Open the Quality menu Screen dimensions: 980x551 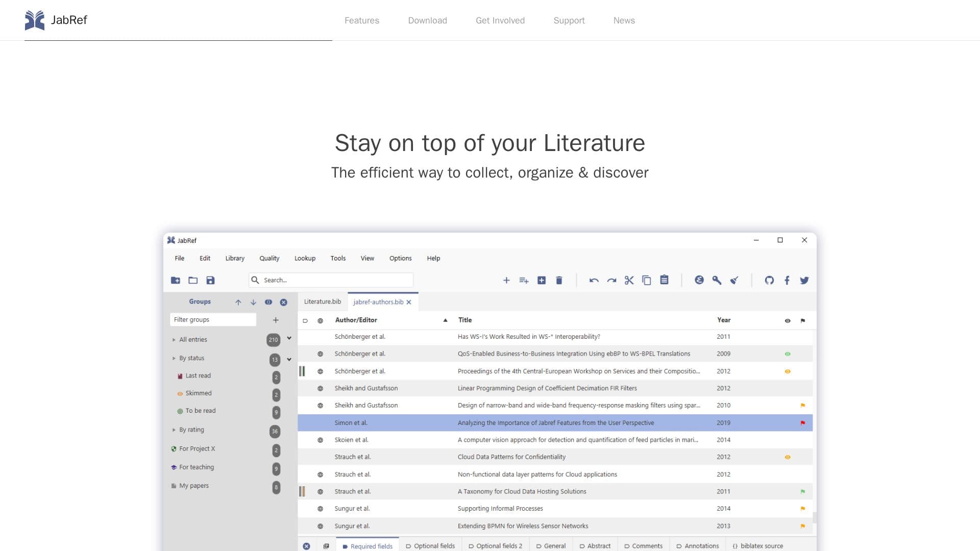(x=269, y=258)
